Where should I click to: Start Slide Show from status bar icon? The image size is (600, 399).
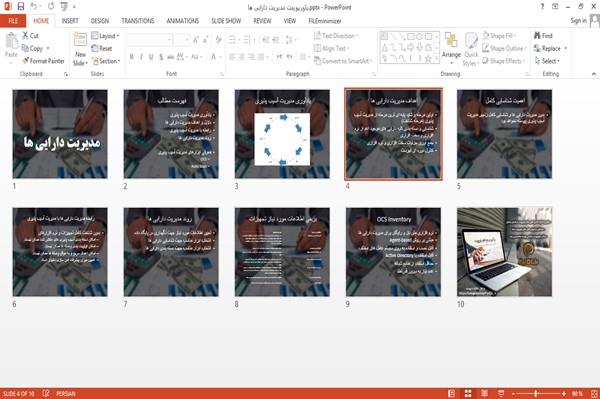(501, 393)
